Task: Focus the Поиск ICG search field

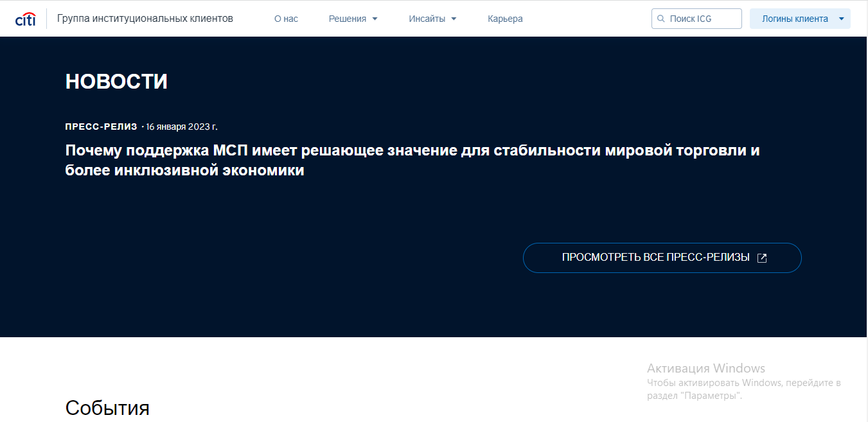Action: point(703,19)
